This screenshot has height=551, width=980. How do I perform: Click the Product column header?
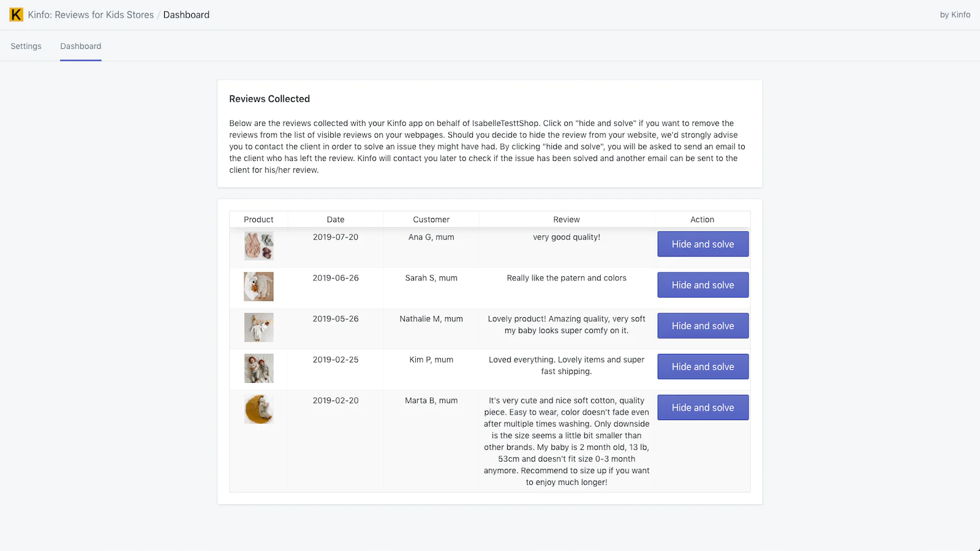(258, 219)
